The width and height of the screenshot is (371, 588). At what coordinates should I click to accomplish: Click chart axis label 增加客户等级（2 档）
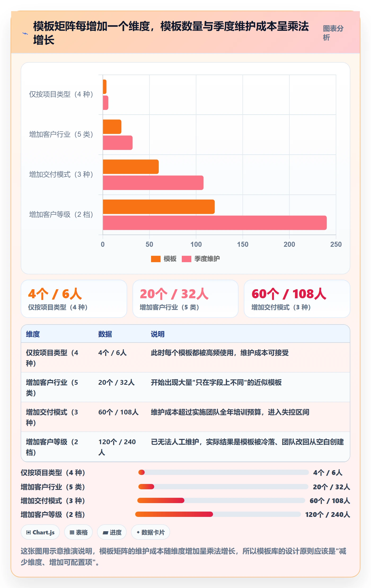point(61,214)
